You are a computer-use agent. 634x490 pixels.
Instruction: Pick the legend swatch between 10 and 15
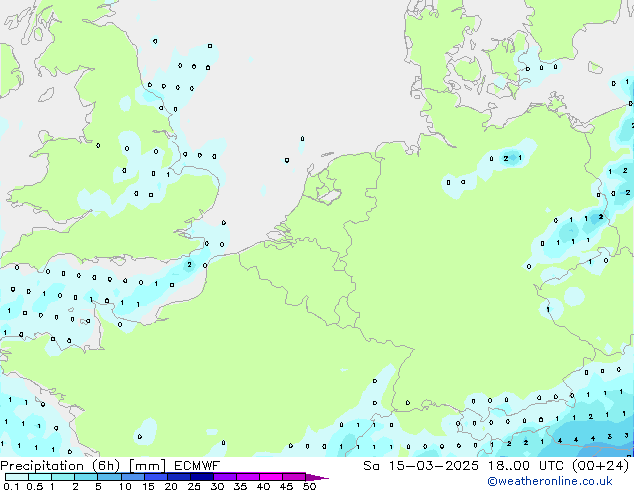132,477
